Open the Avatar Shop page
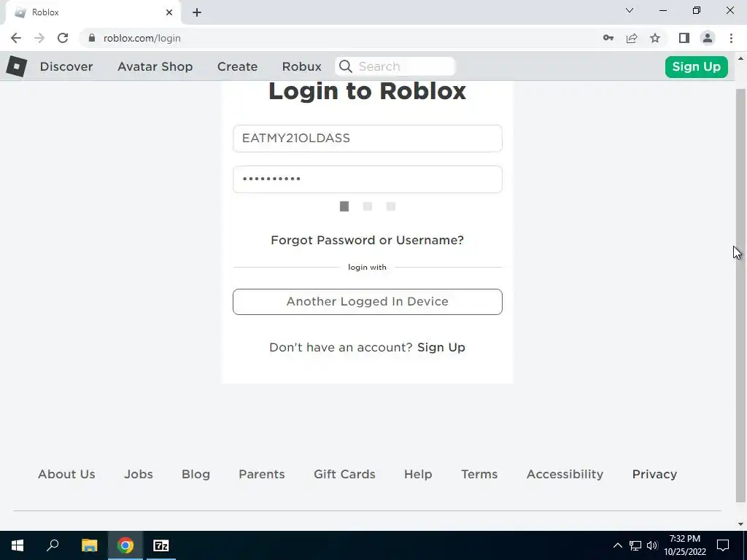747x560 pixels. tap(155, 66)
